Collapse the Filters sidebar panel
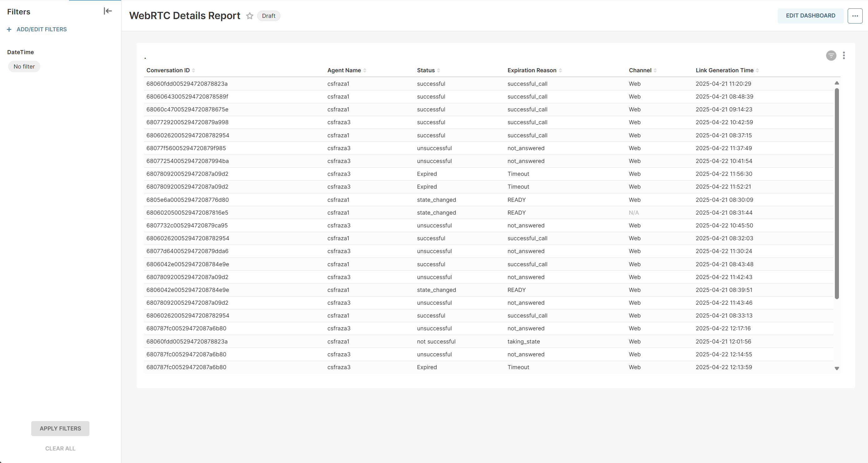The image size is (868, 463). tap(108, 11)
